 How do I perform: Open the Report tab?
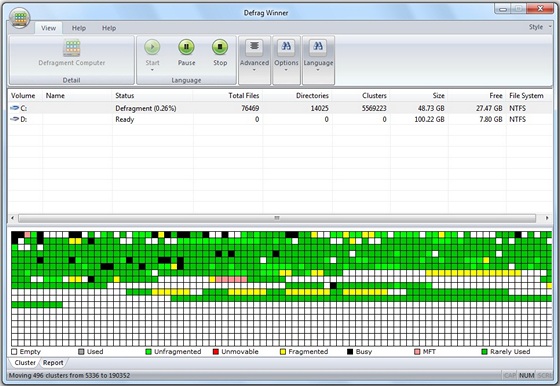click(53, 363)
